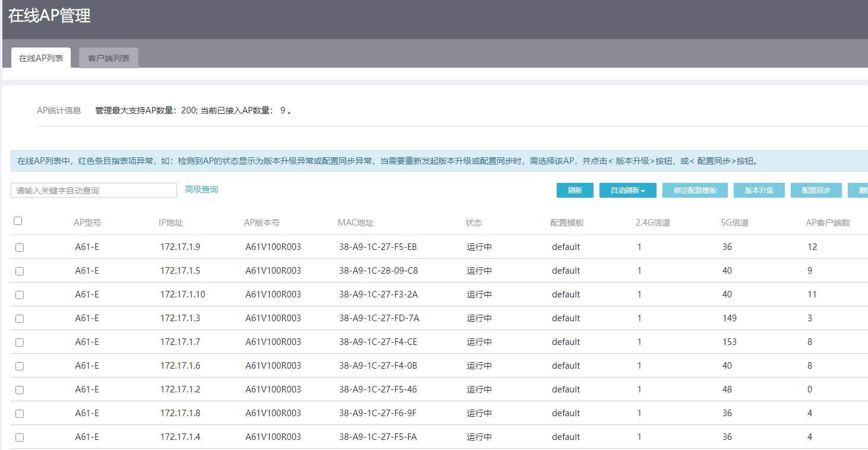Click the 版本升级 button
The width and height of the screenshot is (868, 450).
(x=759, y=191)
